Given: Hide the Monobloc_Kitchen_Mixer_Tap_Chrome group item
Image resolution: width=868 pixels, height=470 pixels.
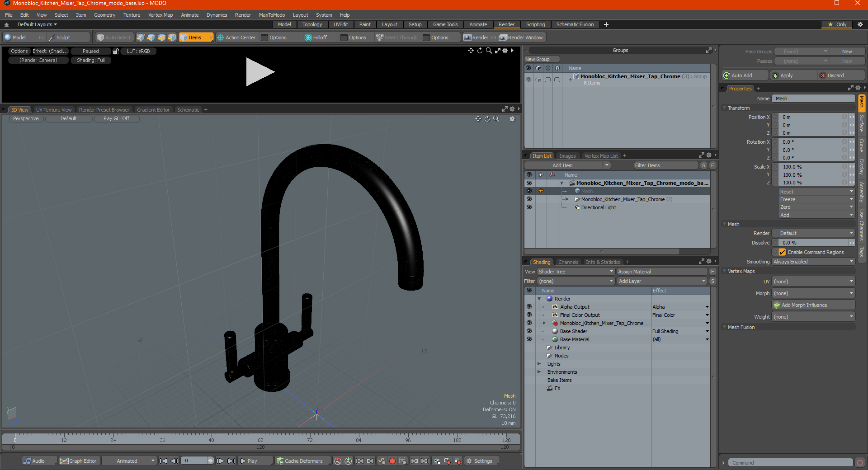Looking at the screenshot, I should (529, 199).
